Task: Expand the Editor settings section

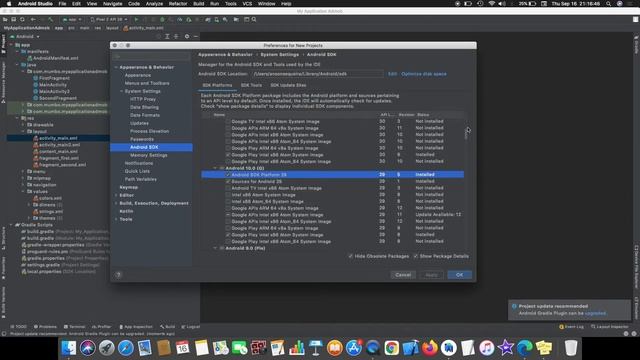Action: tap(116, 195)
